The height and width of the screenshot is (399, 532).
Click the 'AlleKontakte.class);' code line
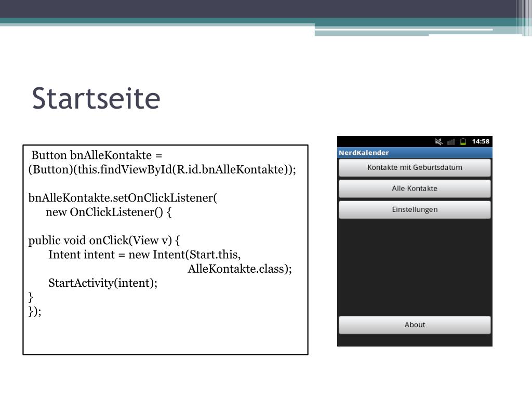pos(240,269)
